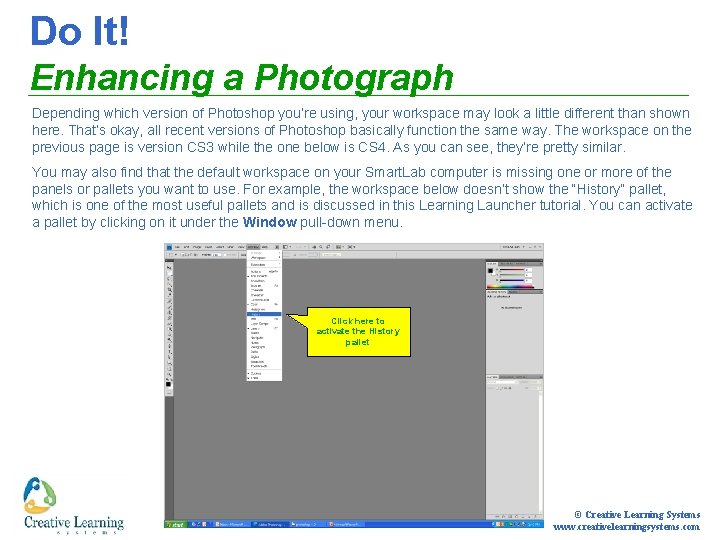Click New selection mode button in options bar
This screenshot has height=540, width=720.
pyautogui.click(x=183, y=255)
